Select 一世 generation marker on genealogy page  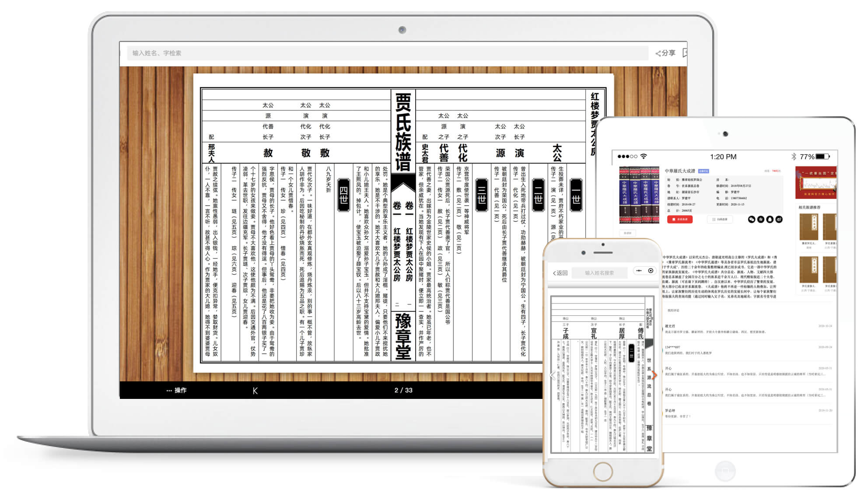(576, 195)
